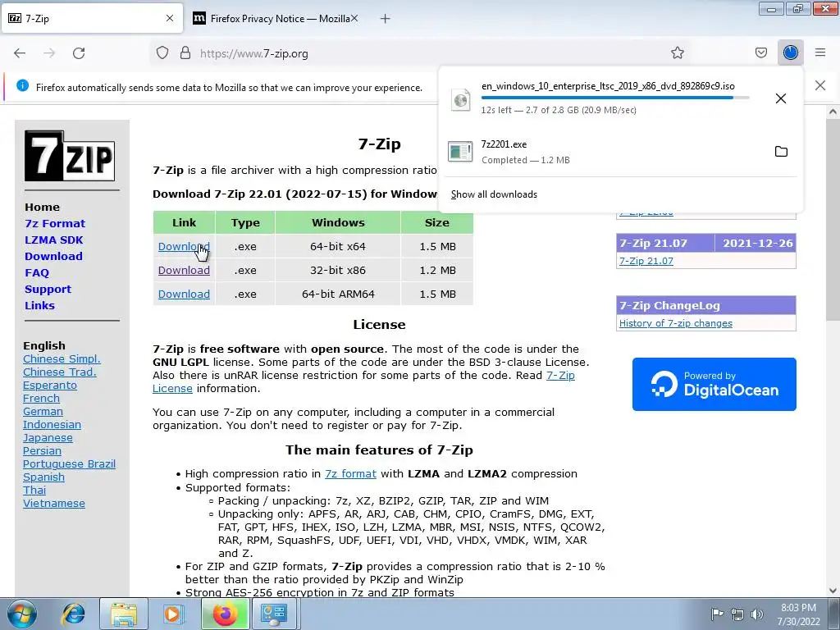Toggle the Downloads toolbar button
The width and height of the screenshot is (840, 630).
[790, 52]
